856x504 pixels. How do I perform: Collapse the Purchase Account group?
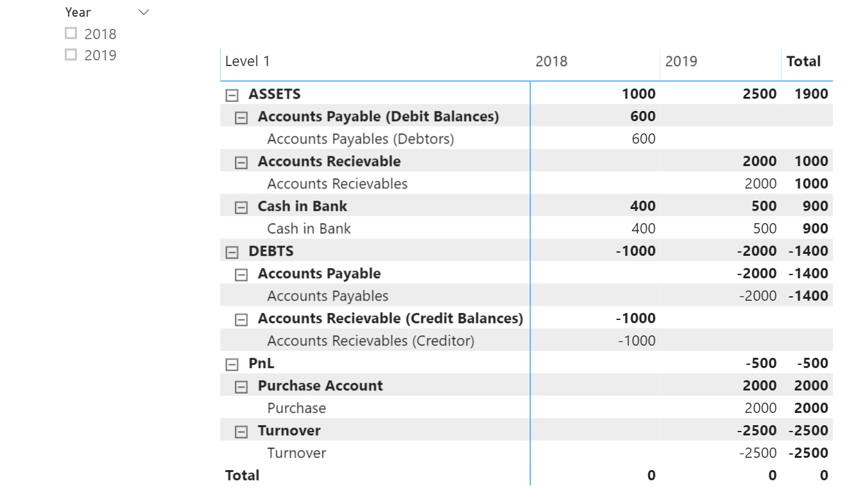[x=241, y=387]
